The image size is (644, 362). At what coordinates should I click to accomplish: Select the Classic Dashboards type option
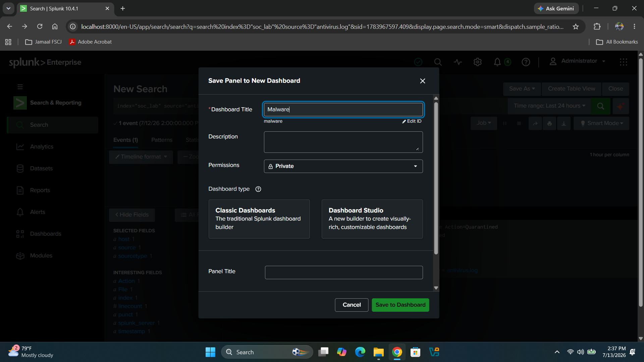[x=259, y=219]
